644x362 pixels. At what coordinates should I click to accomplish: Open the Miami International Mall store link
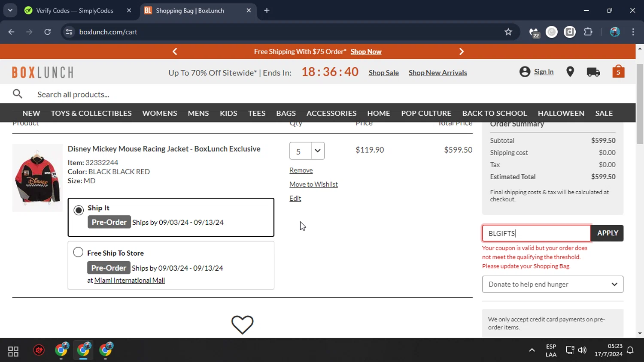pos(130,281)
